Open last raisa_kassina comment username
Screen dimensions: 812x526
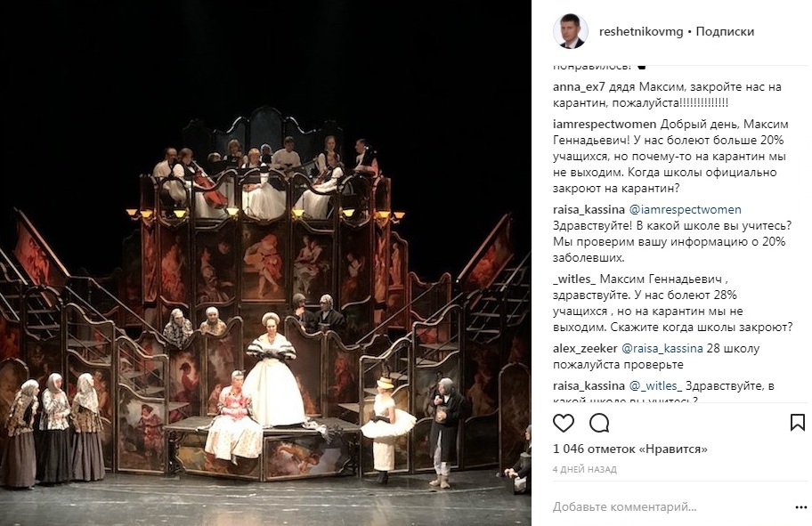pyautogui.click(x=589, y=385)
